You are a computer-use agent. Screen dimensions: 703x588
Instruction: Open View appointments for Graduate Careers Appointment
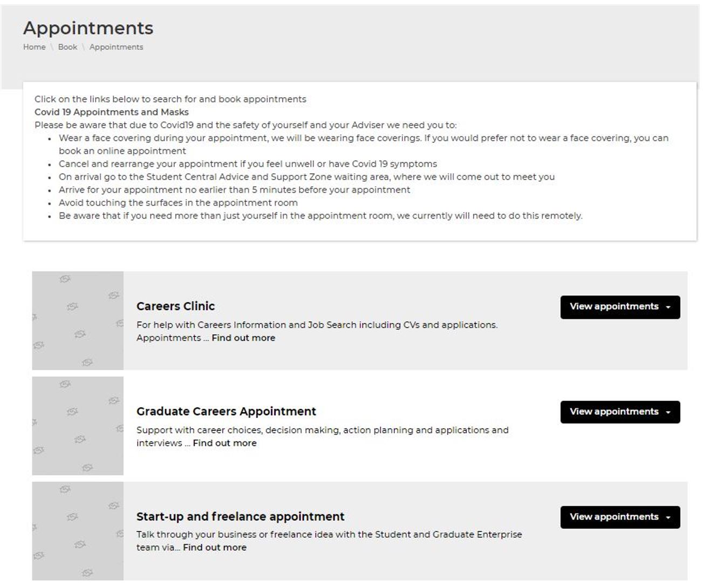pyautogui.click(x=619, y=412)
